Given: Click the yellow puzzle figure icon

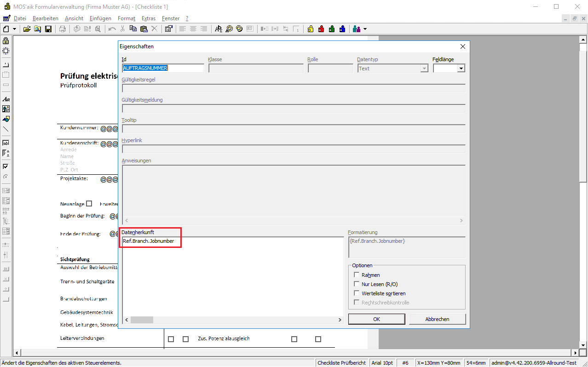Looking at the screenshot, I should [x=311, y=29].
